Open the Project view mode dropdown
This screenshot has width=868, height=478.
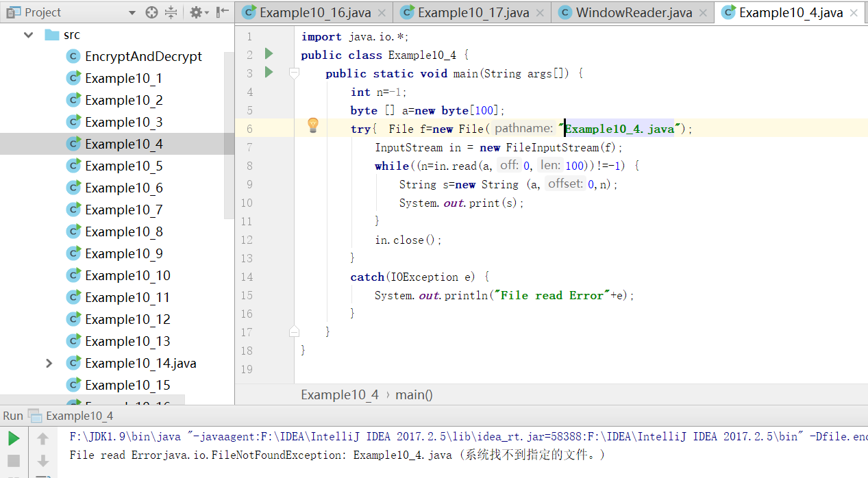[132, 13]
